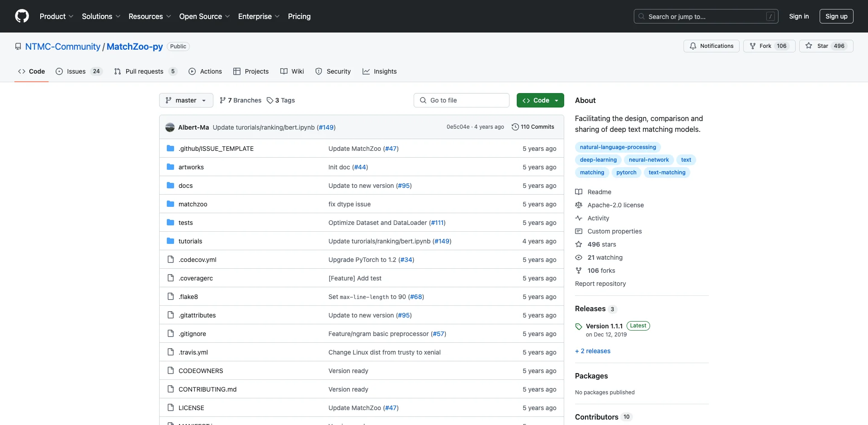Open the master branch selector dropdown

click(186, 100)
